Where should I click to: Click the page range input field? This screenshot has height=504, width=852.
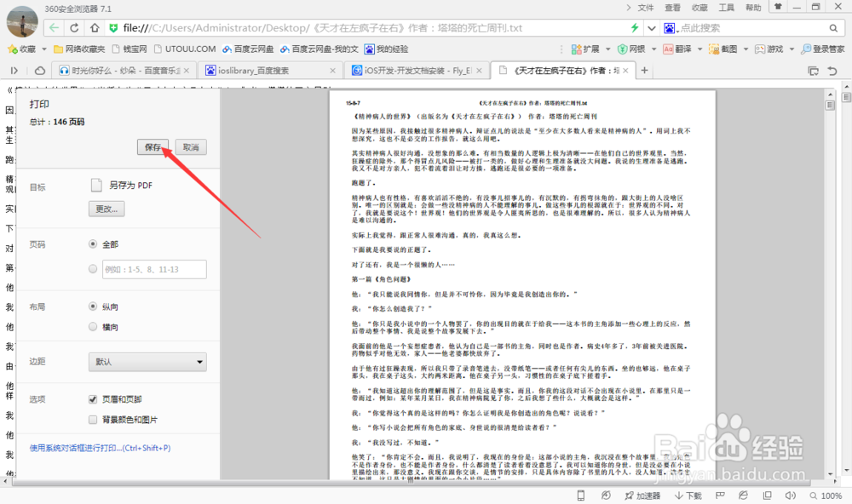click(x=154, y=269)
